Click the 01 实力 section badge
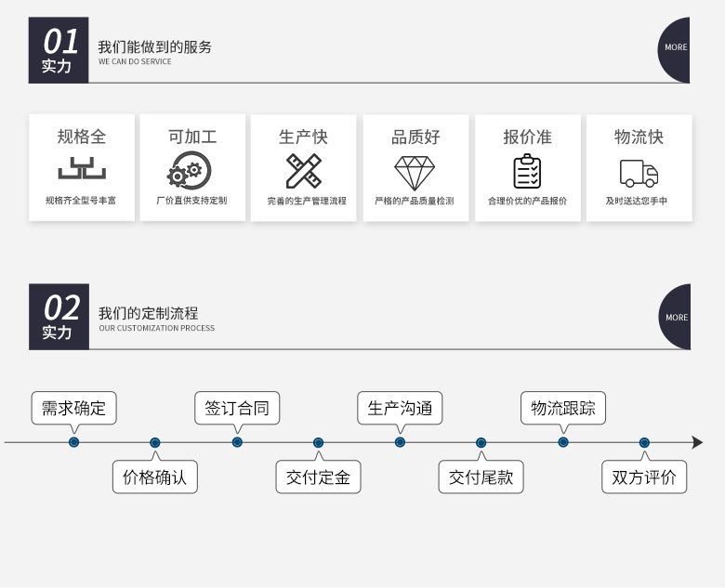The height and width of the screenshot is (588, 725). point(59,50)
